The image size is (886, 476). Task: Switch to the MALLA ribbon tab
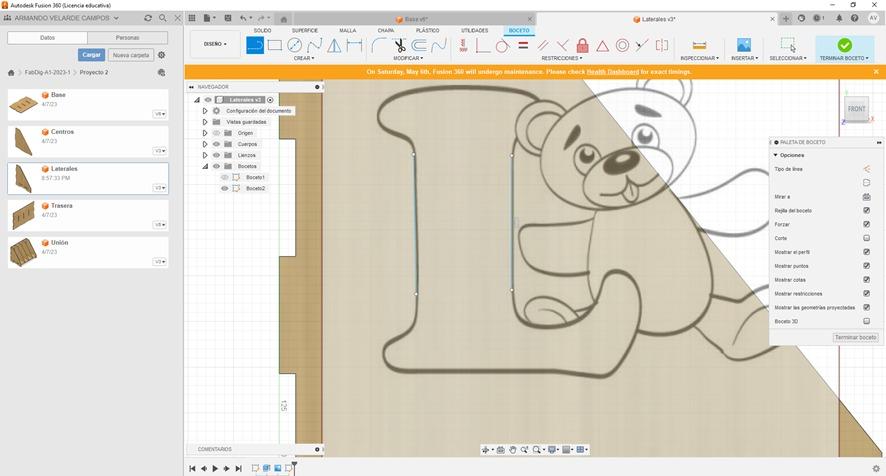(348, 31)
